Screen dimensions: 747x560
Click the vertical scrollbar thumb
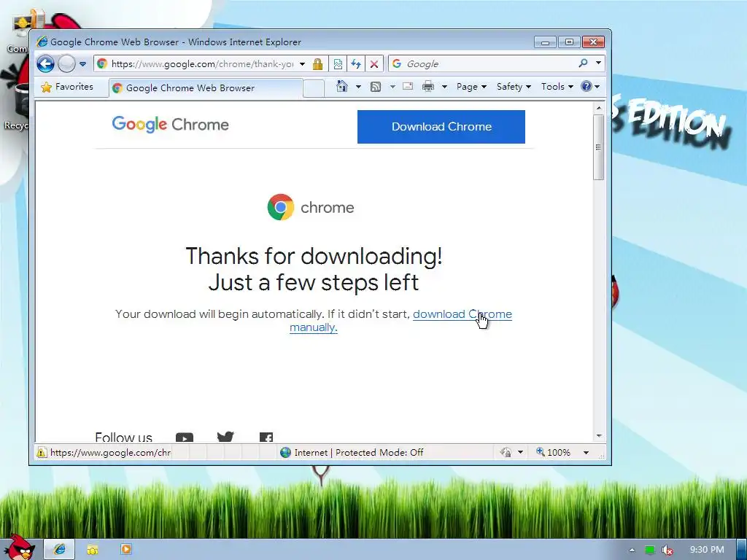599,147
